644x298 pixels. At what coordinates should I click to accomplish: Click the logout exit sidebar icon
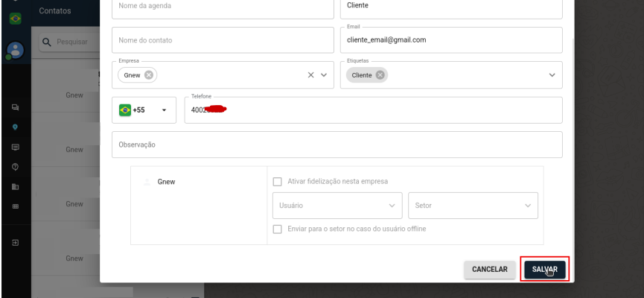click(x=15, y=243)
